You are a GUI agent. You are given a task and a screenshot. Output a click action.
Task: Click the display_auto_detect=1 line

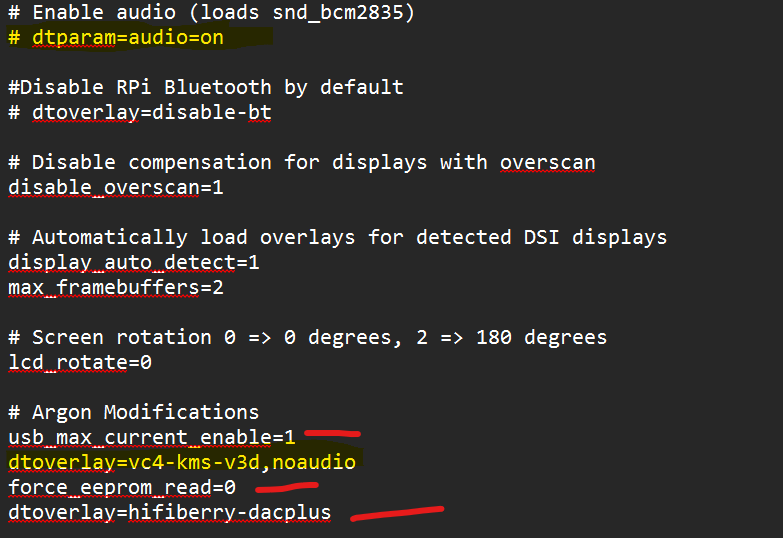coord(134,263)
